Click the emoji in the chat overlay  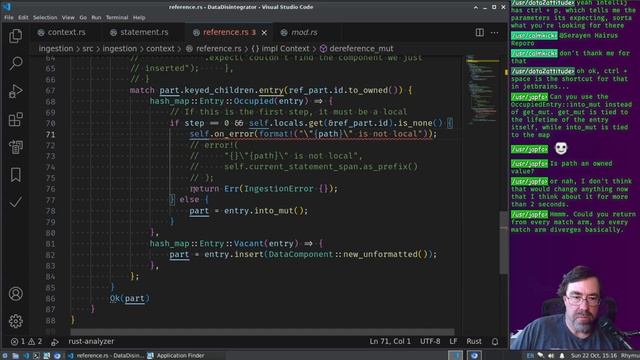pos(561,148)
